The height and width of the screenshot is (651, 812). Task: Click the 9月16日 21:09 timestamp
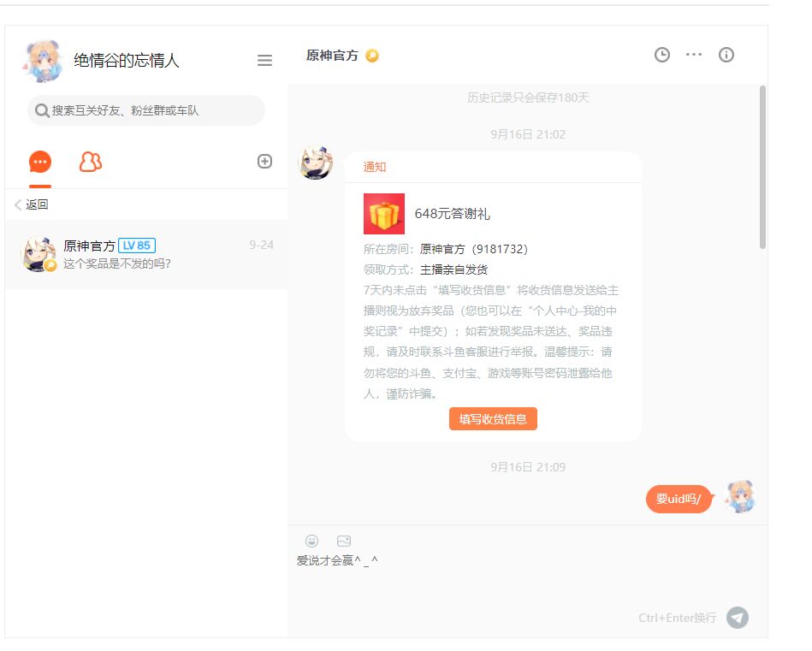pyautogui.click(x=528, y=467)
